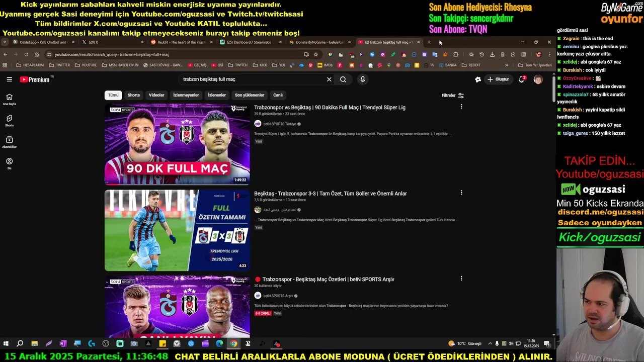Click the magnifier search button
The image size is (644, 362).
(x=343, y=79)
